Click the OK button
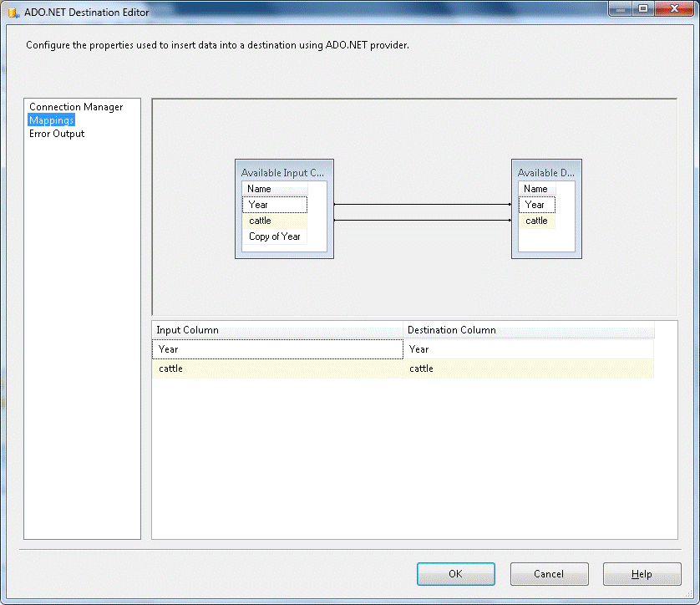The height and width of the screenshot is (605, 700). click(456, 574)
